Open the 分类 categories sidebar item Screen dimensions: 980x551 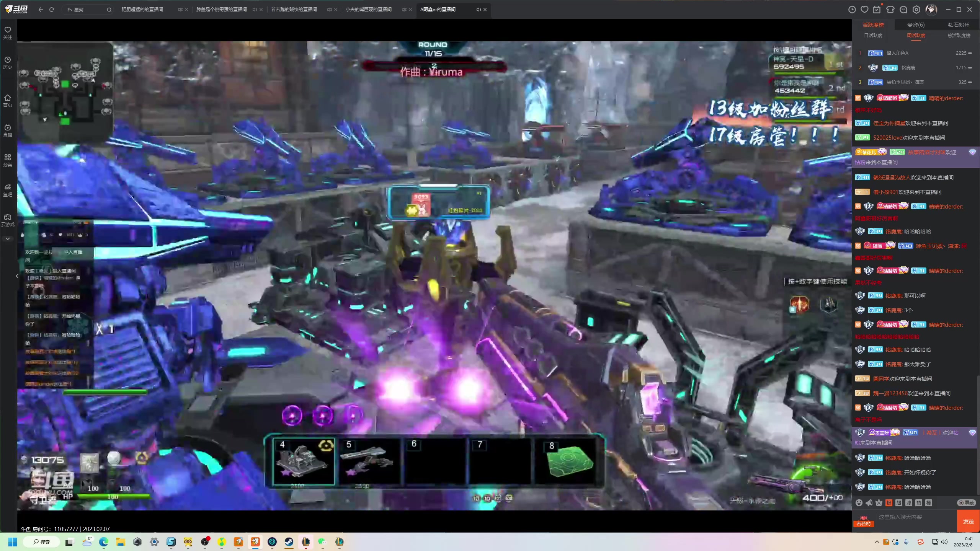8,160
